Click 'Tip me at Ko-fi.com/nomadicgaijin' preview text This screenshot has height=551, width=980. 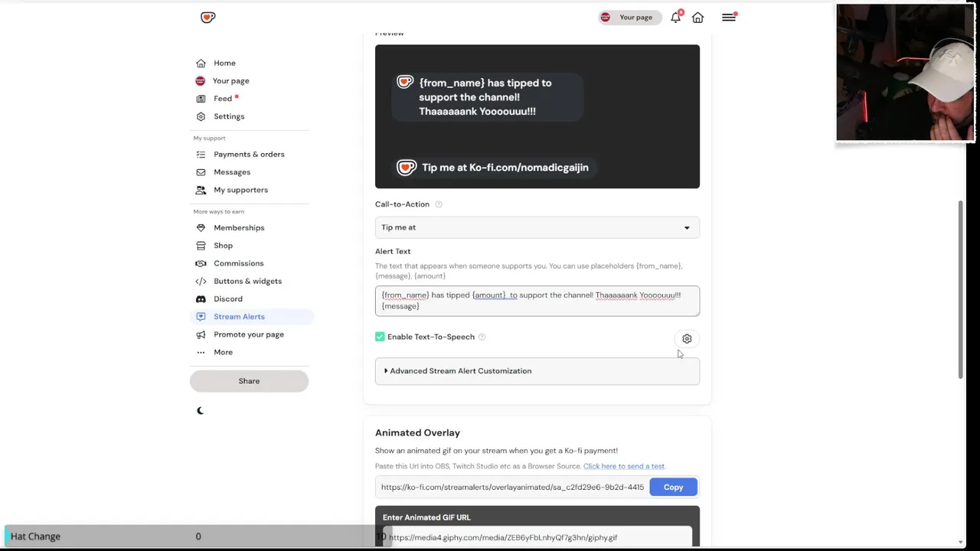tap(505, 168)
